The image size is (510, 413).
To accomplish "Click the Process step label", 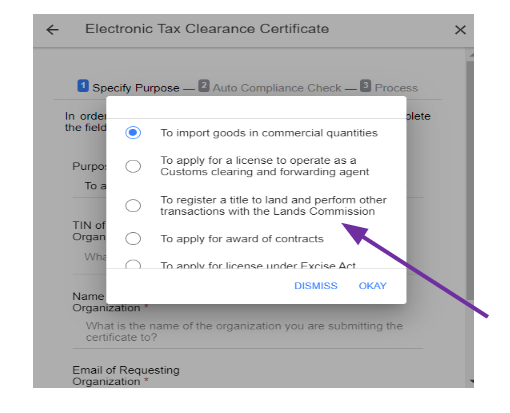I will (396, 88).
